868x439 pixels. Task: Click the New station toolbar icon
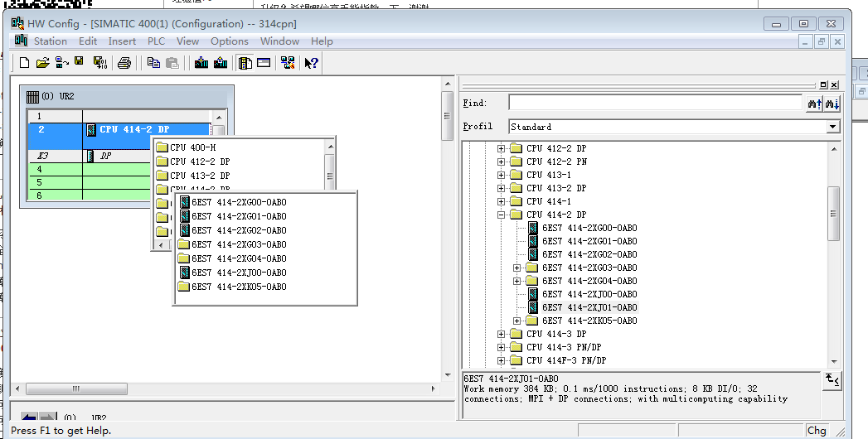pos(24,62)
